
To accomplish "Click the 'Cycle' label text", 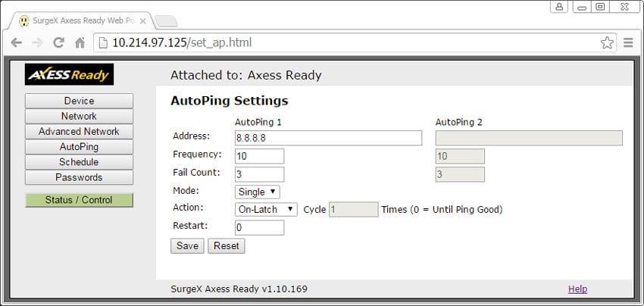I will point(314,210).
